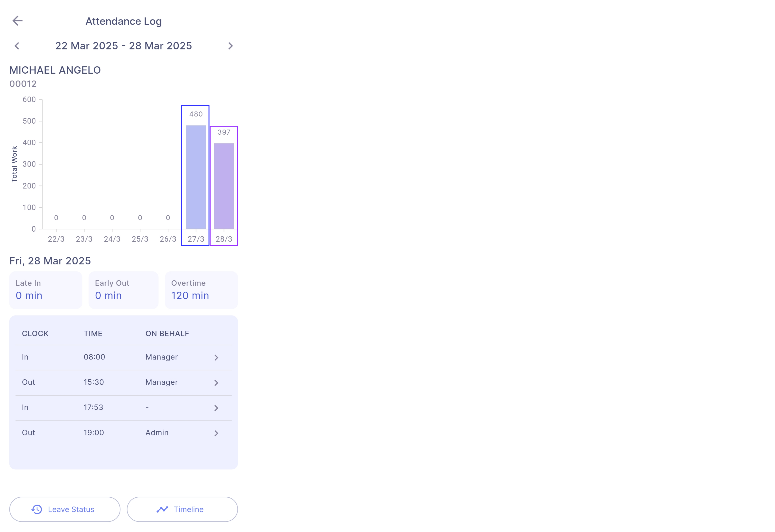775x532 pixels.
Task: Advance to next week with right chevron
Action: coord(230,46)
